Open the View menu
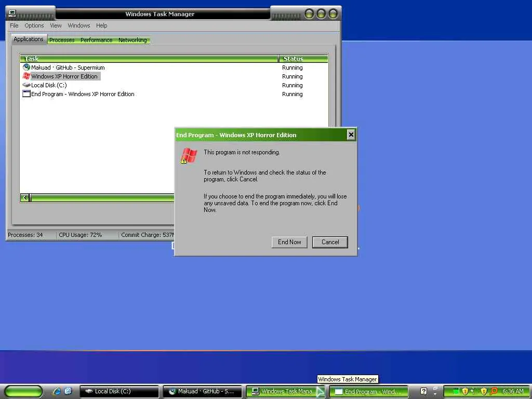This screenshot has width=532, height=399. coord(56,25)
